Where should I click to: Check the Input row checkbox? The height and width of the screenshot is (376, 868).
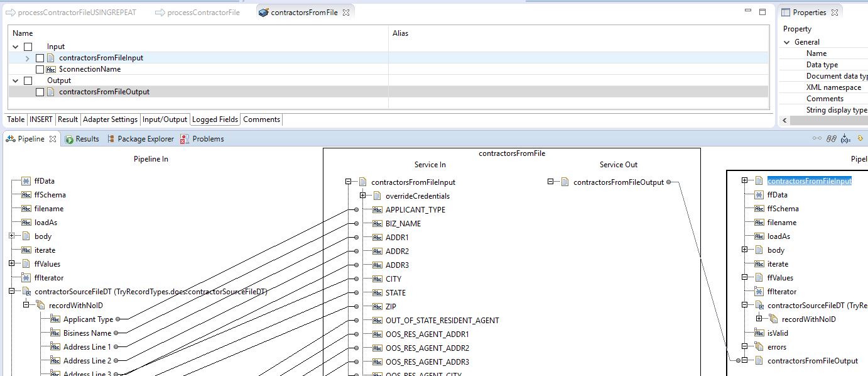27,47
